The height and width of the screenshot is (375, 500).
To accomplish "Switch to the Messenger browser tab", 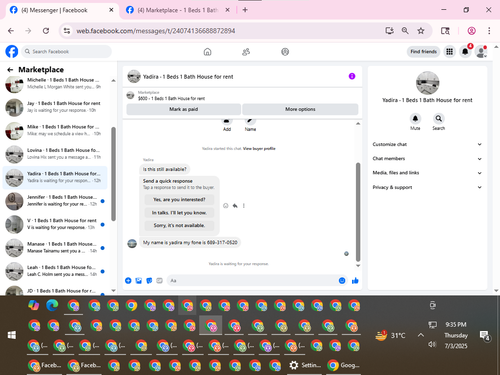I will point(62,10).
